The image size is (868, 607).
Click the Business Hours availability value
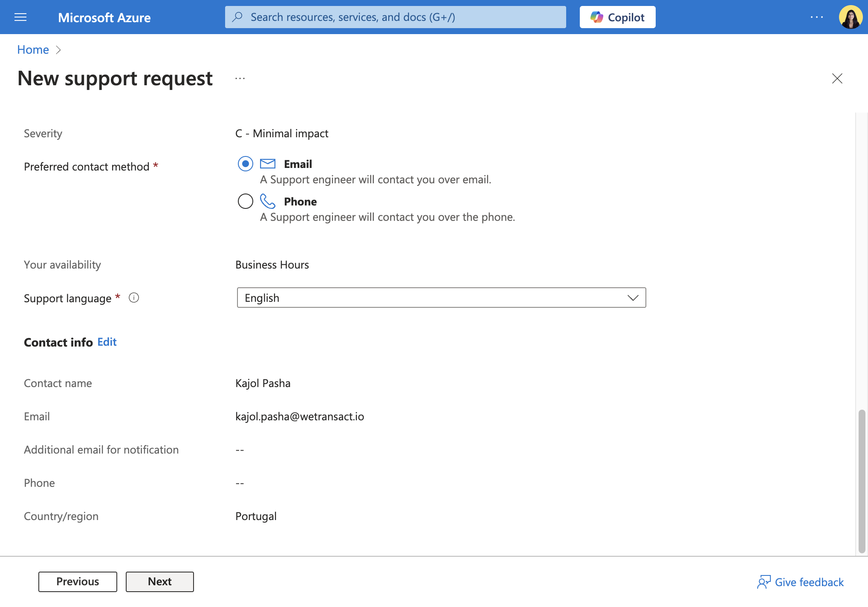[272, 265]
